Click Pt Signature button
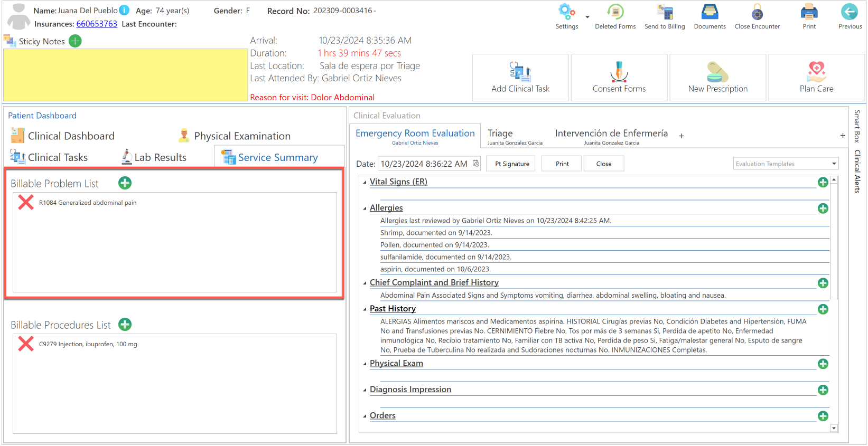Screen dimensions: 868x446 pyautogui.click(x=512, y=164)
